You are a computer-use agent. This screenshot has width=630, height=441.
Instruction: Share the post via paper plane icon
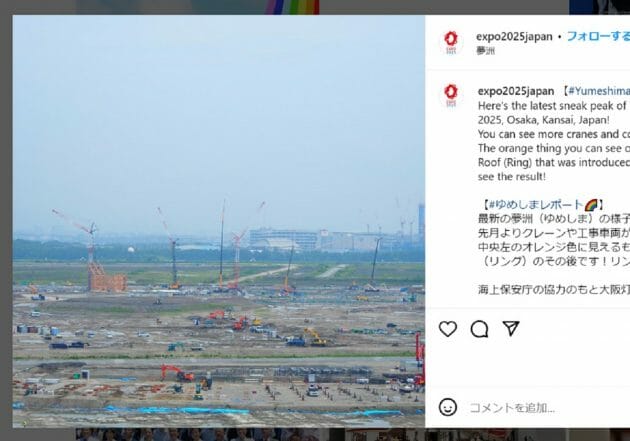511,329
